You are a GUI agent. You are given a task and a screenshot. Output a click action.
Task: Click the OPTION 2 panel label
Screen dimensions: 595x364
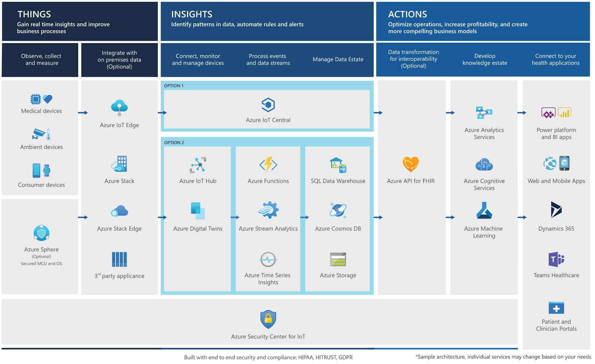click(174, 142)
